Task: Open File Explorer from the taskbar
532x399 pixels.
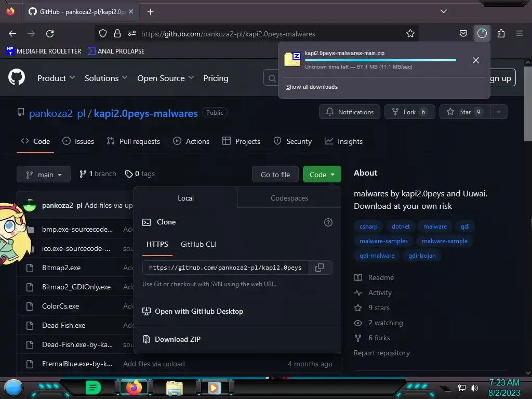Action: click(x=175, y=388)
